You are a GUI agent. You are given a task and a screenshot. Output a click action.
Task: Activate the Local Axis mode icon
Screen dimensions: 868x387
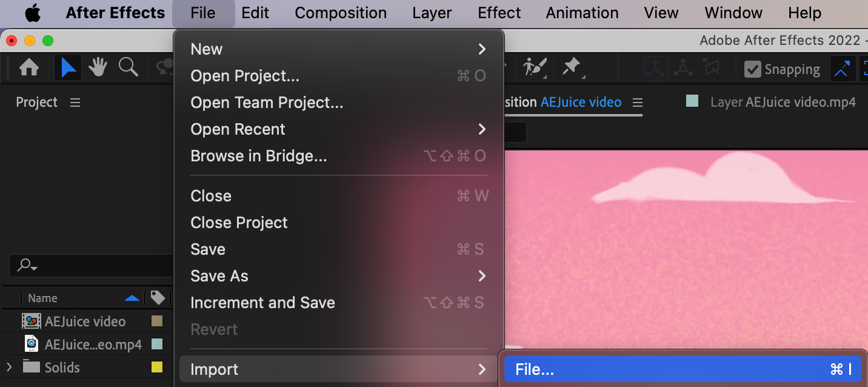[x=656, y=69]
